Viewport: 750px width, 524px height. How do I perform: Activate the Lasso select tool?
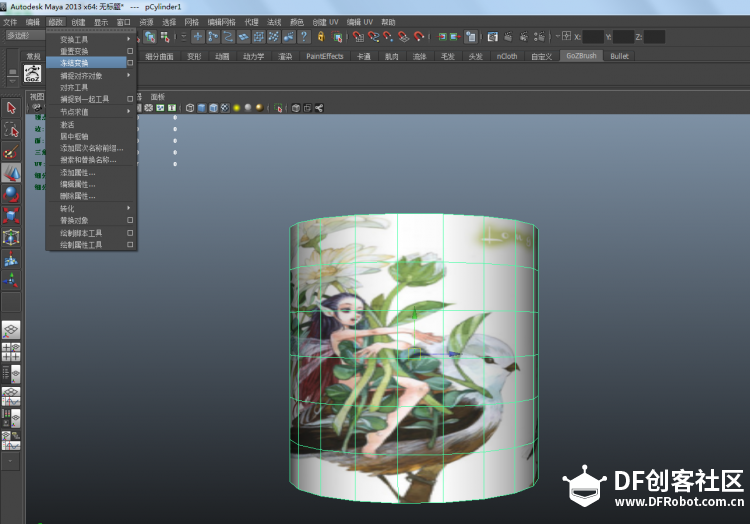11,130
